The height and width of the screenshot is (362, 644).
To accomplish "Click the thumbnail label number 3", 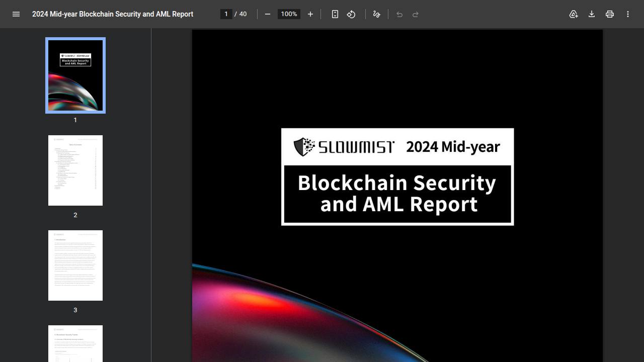I will point(75,310).
